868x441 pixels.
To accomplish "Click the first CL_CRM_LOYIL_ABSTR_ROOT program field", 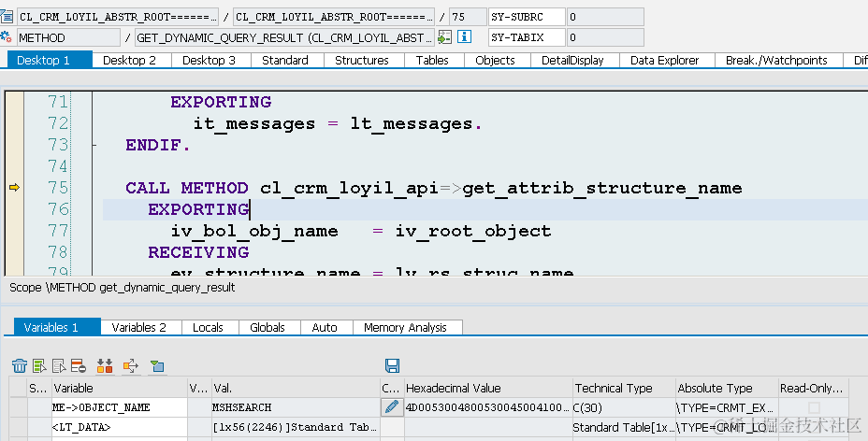I will pyautogui.click(x=118, y=17).
